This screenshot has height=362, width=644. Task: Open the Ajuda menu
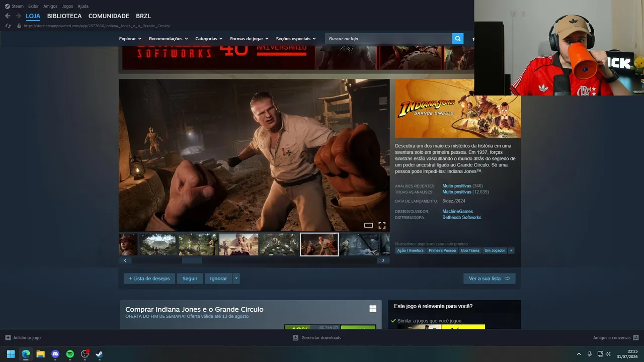click(83, 6)
